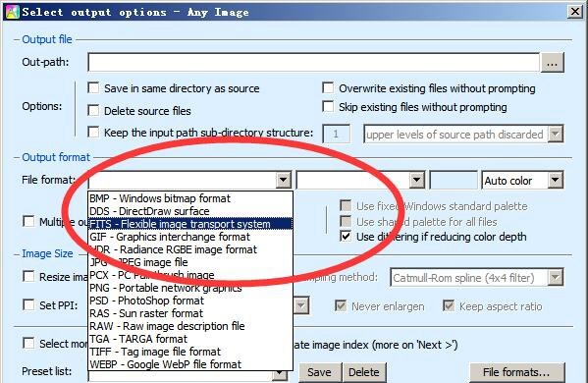Click the Delete preset button

coord(364,372)
